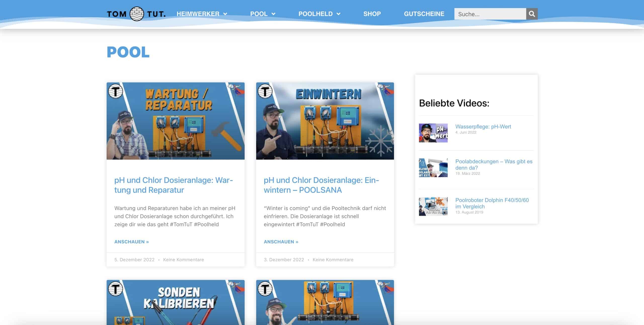The height and width of the screenshot is (325, 644).
Task: Click the date 13. August 2019
Action: (x=469, y=212)
